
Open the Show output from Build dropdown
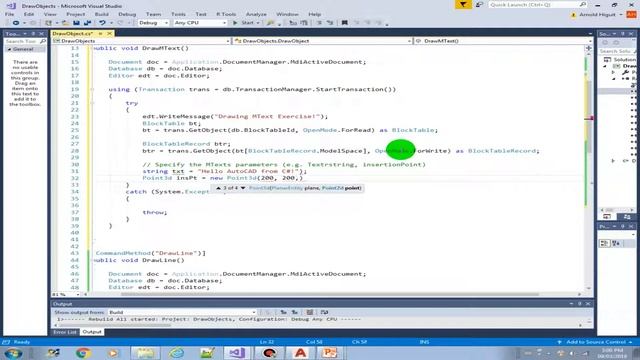(182, 312)
